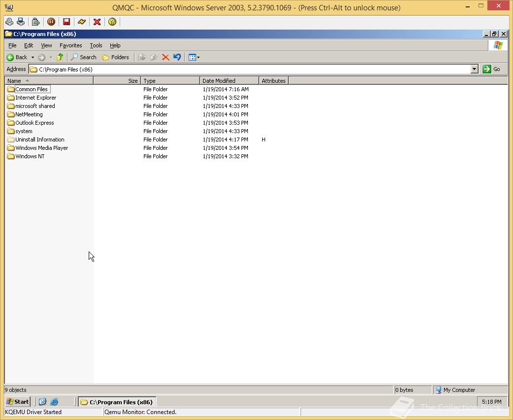Screen dimensions: 513x420
Task: Select the Common Files folder
Action: (x=29, y=89)
